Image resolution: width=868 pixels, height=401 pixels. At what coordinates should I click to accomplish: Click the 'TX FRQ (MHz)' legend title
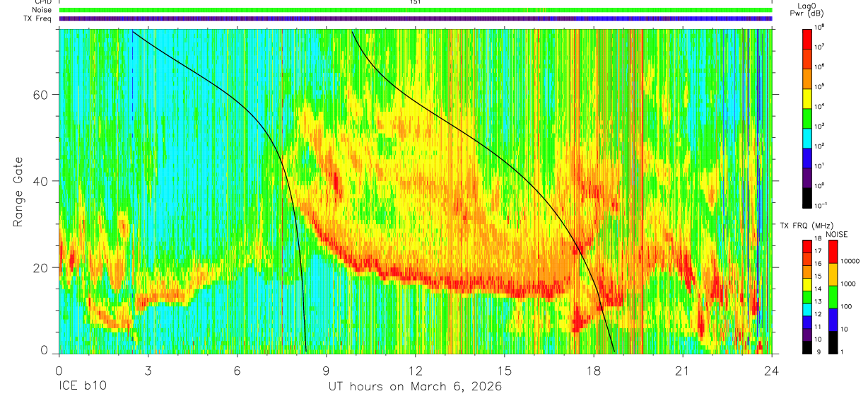(x=807, y=226)
